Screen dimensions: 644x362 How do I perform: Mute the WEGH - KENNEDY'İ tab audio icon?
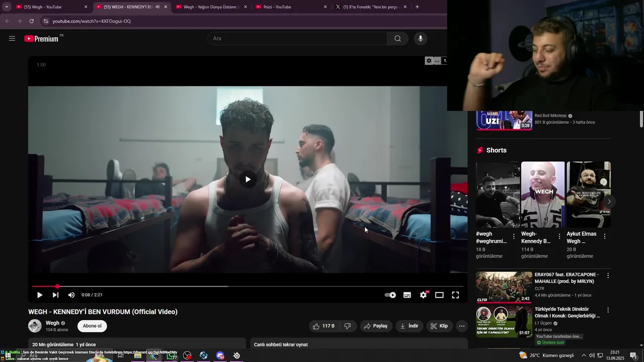157,7
